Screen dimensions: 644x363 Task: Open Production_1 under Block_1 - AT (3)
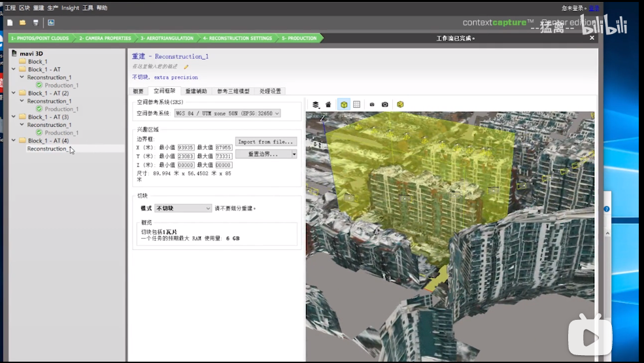pos(61,133)
